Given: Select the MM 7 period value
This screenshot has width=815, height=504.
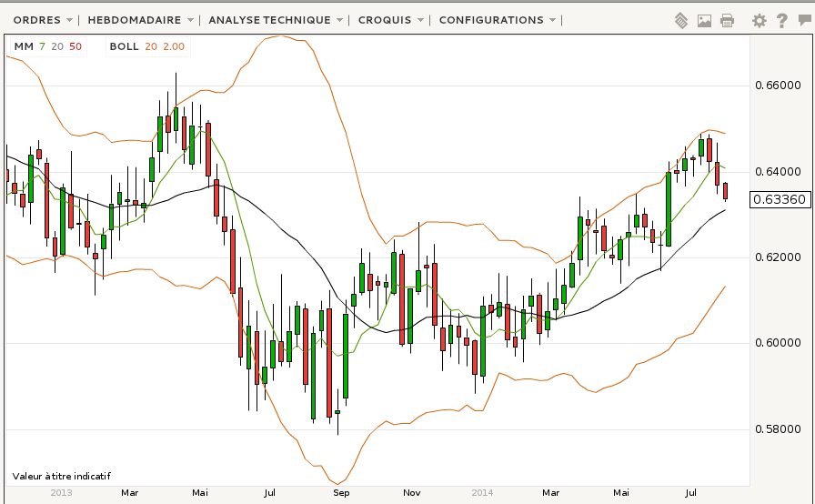Looking at the screenshot, I should click(42, 46).
